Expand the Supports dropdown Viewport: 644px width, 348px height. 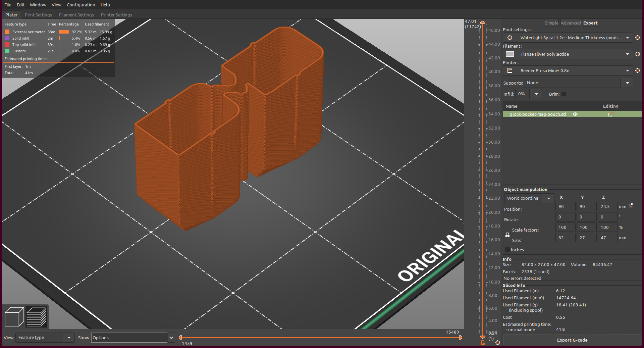coord(627,83)
